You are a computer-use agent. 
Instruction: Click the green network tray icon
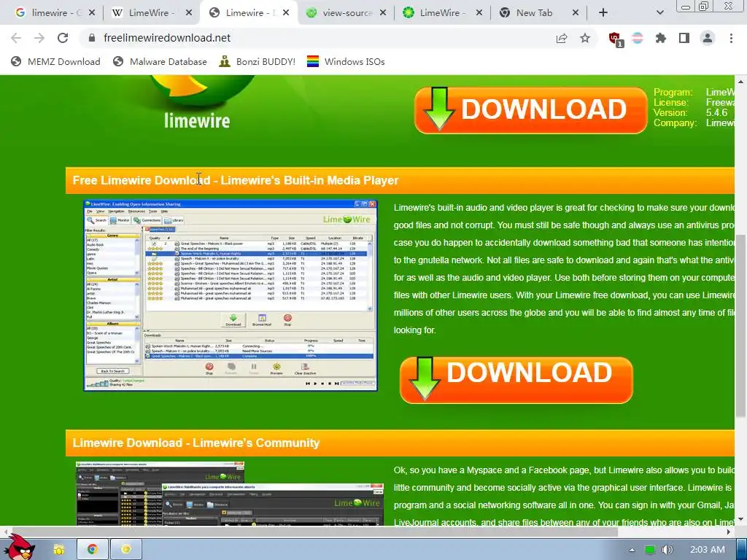(x=649, y=550)
